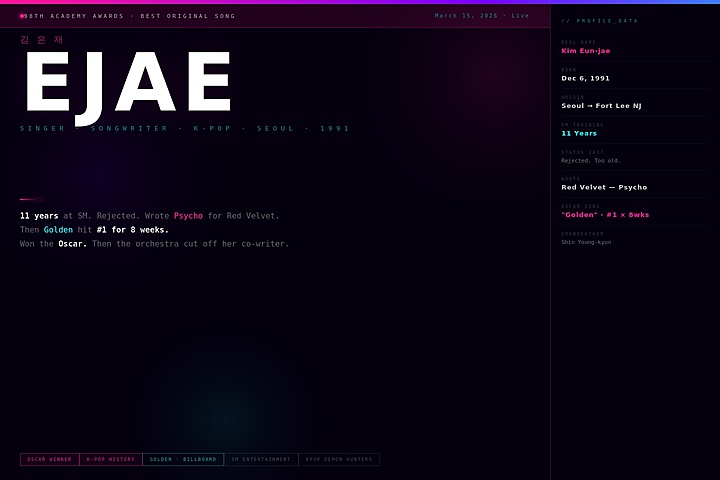Image resolution: width=720 pixels, height=480 pixels.
Task: Click the Academy Awards header text
Action: pos(132,16)
